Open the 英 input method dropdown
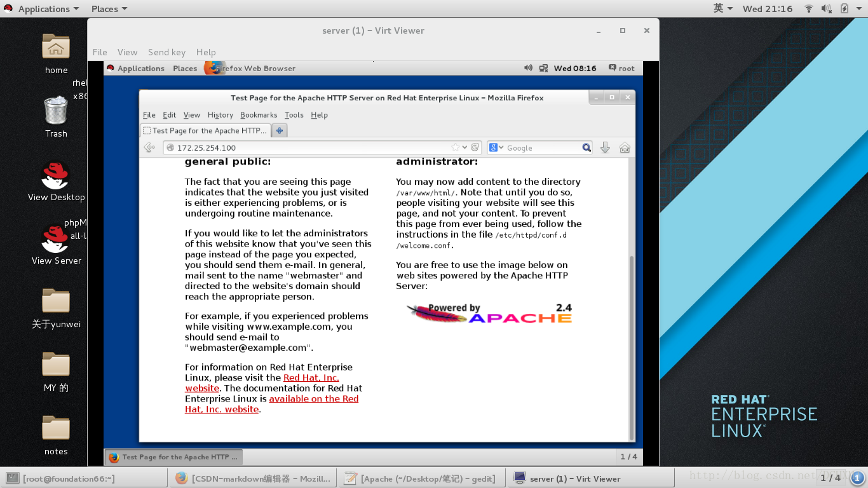The width and height of the screenshot is (868, 488). (723, 8)
